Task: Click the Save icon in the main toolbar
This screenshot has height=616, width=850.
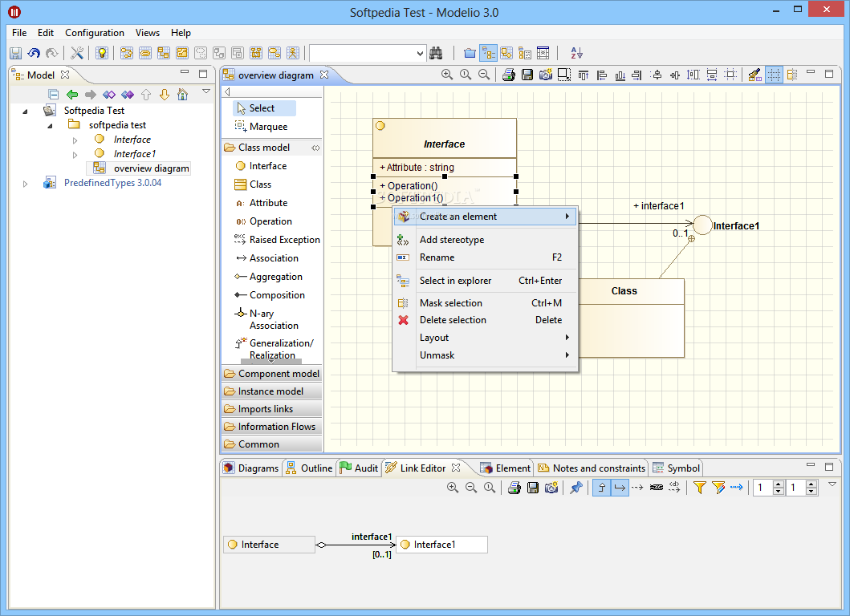Action: coord(16,53)
